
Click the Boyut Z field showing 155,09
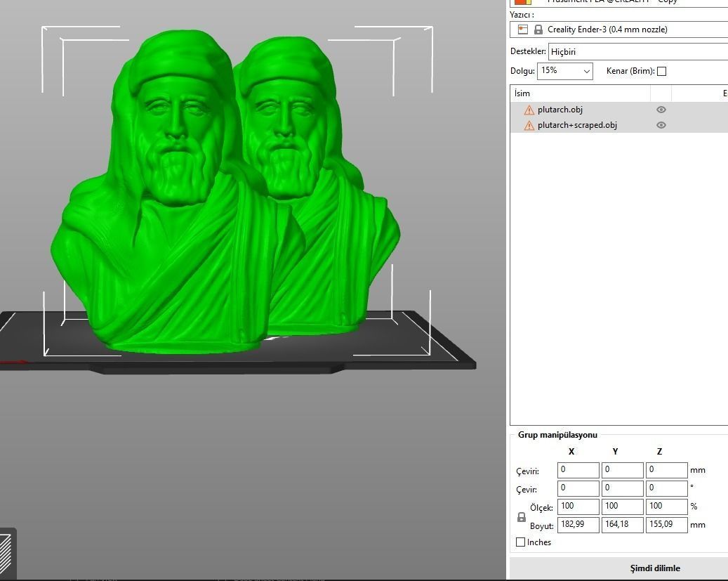coord(666,524)
